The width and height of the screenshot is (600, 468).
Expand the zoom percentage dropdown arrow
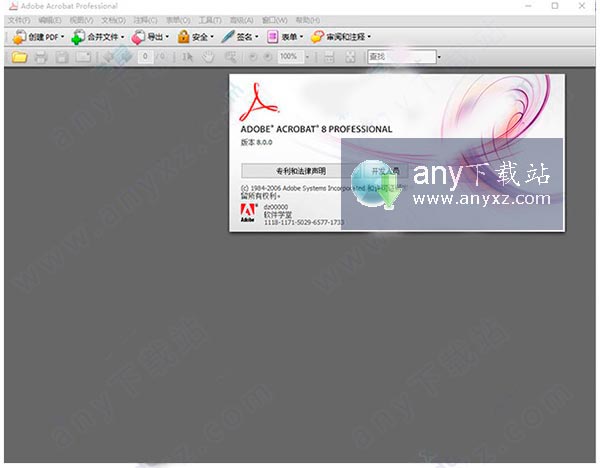pos(307,57)
